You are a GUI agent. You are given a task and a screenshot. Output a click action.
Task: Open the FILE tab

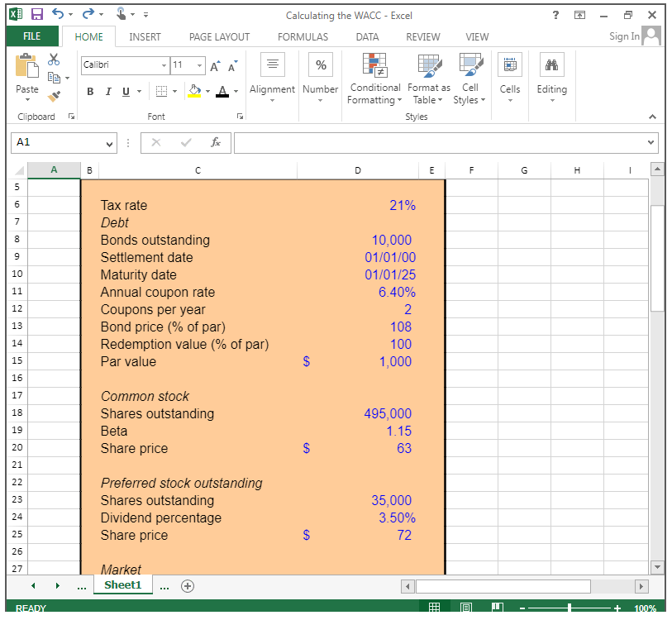[32, 36]
